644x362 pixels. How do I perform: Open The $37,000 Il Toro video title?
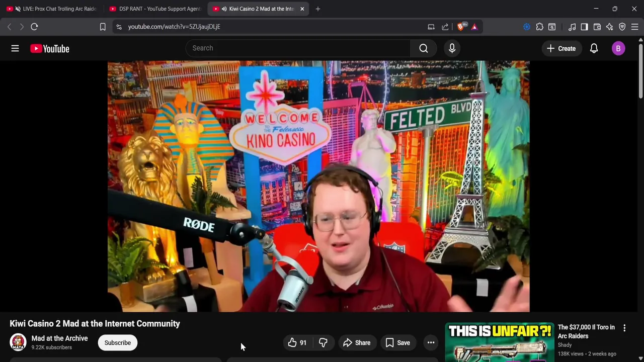[x=586, y=332]
